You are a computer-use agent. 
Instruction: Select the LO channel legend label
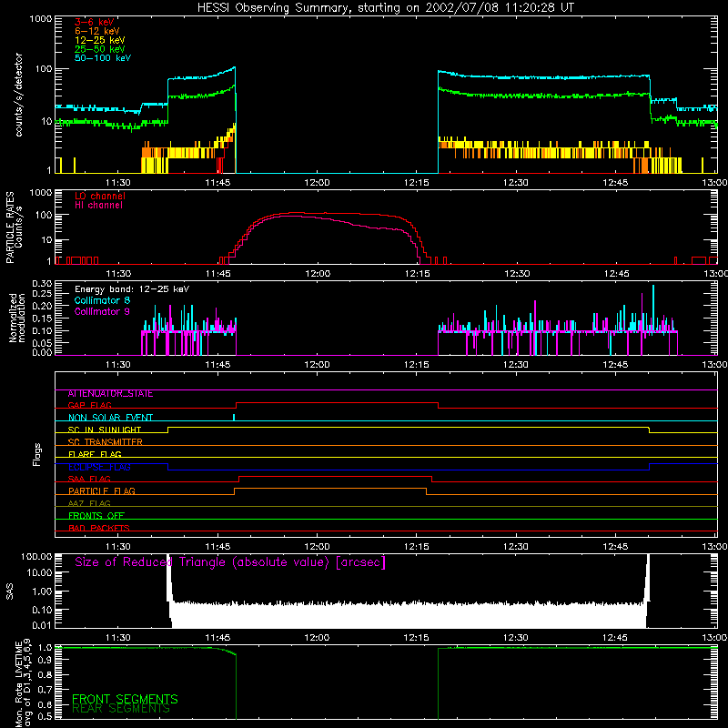pyautogui.click(x=100, y=196)
